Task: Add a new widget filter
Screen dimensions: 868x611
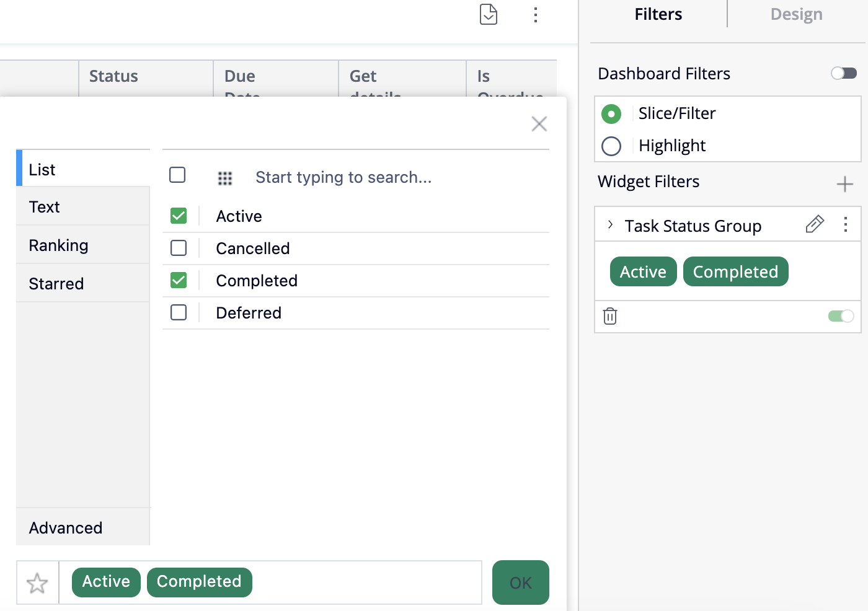Action: click(844, 184)
